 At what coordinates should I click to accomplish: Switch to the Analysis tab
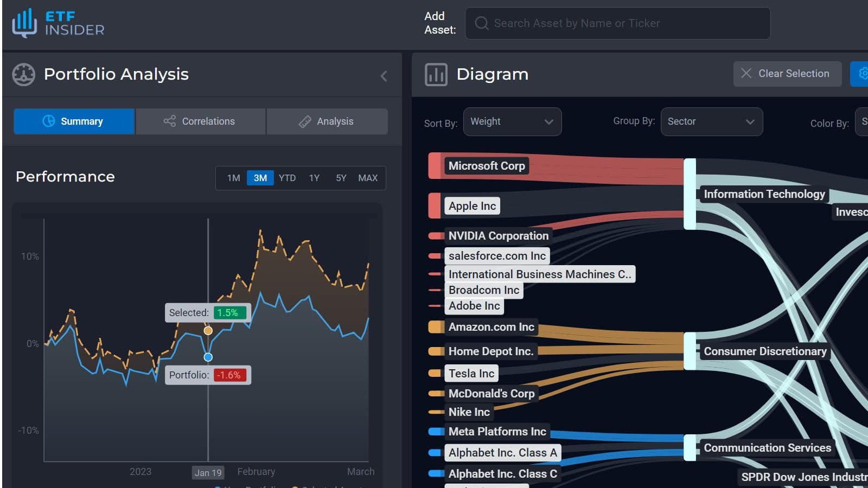327,121
